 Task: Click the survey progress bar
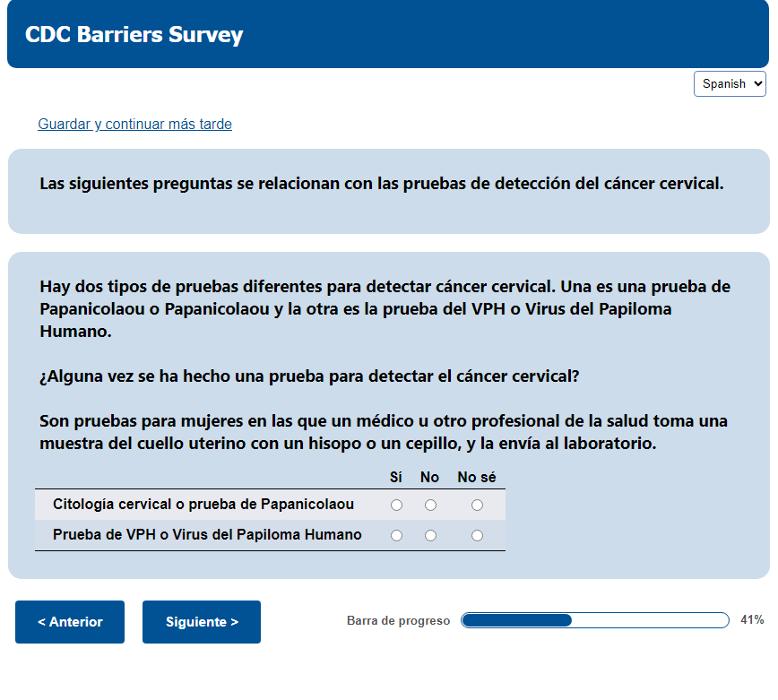point(594,620)
